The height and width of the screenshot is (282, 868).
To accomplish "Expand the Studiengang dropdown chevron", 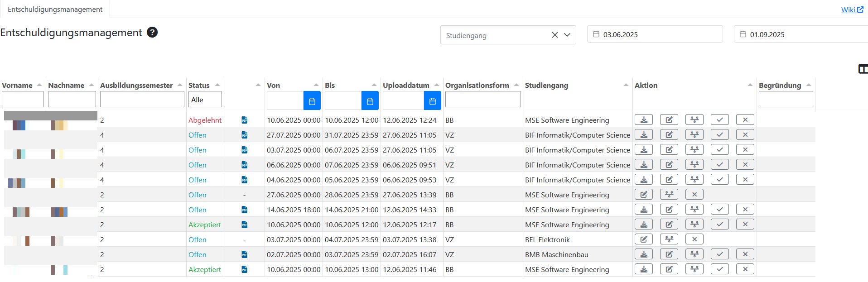I will pos(567,35).
